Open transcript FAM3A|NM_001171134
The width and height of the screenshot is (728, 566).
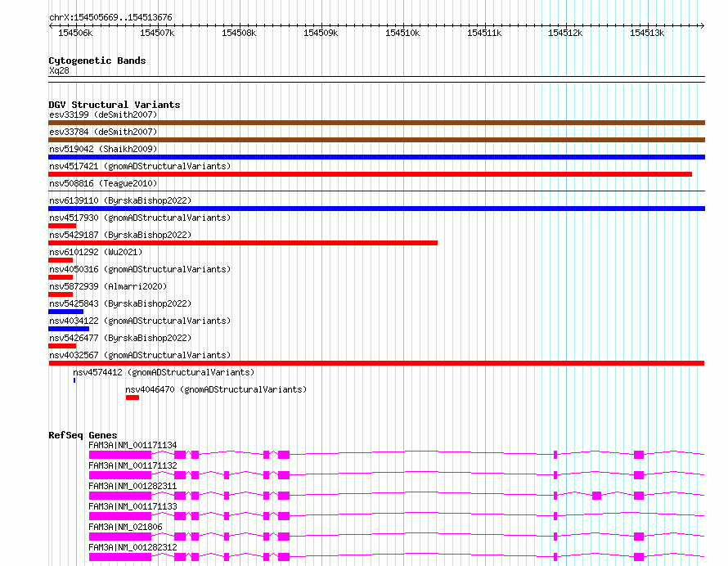pyautogui.click(x=133, y=445)
